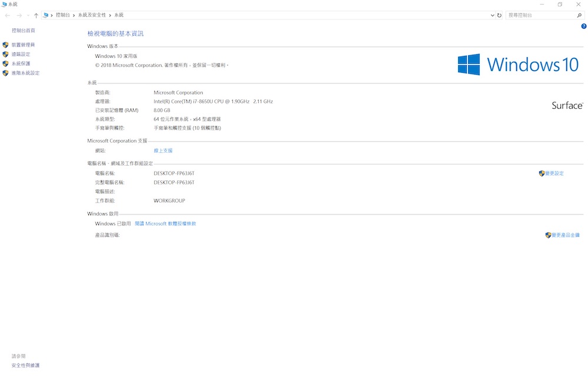Open Help via blue question mark icon
588x376 pixels.
[x=583, y=26]
